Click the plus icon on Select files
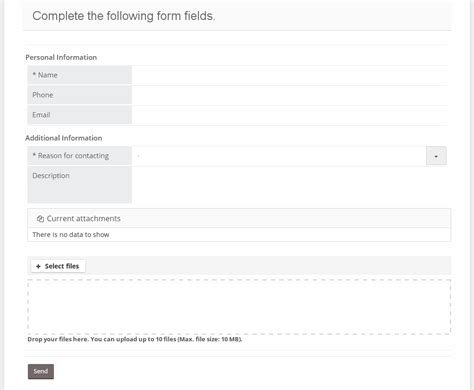The width and height of the screenshot is (474, 390). click(38, 266)
